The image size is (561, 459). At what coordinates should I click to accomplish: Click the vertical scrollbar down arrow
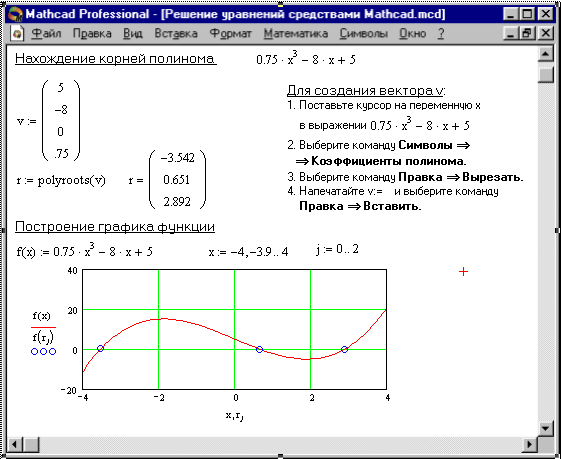tap(546, 428)
